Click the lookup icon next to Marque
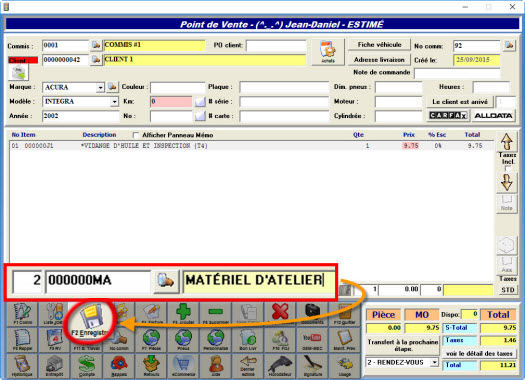This screenshot has height=380, width=525. tap(112, 87)
